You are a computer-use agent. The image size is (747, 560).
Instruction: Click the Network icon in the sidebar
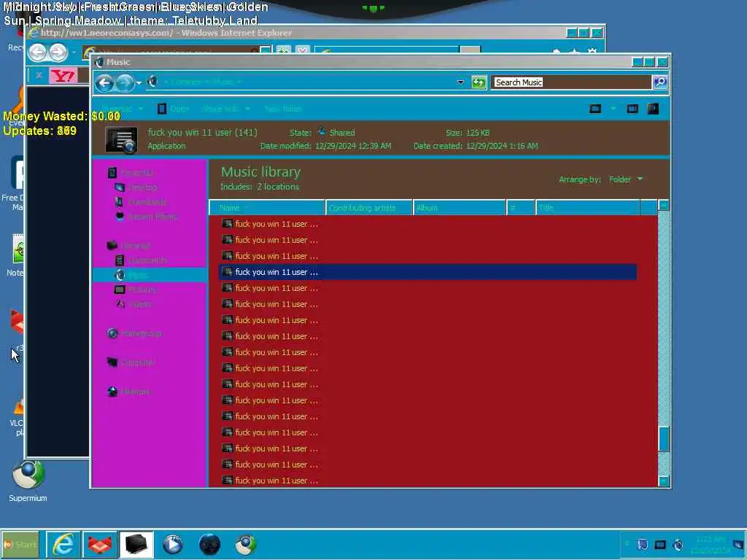(x=112, y=392)
